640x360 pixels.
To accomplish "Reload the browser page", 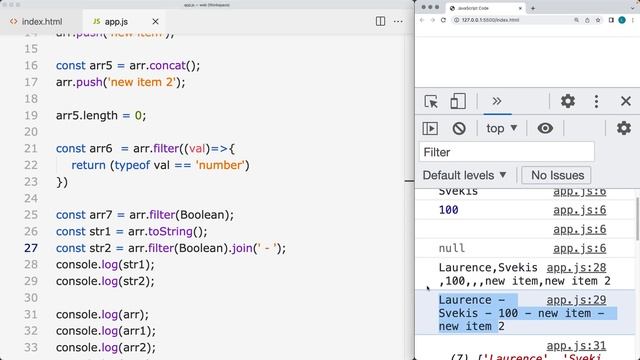I will [x=443, y=20].
